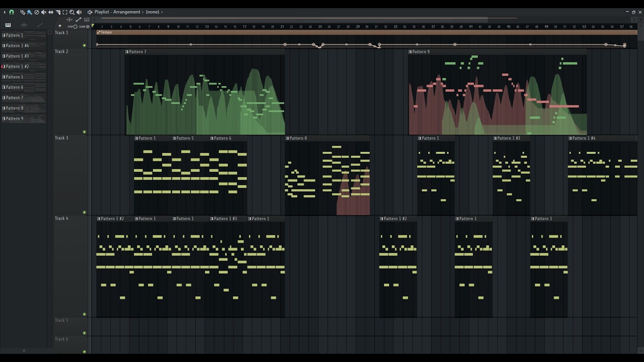Click the Playback speaker tool

click(x=79, y=12)
